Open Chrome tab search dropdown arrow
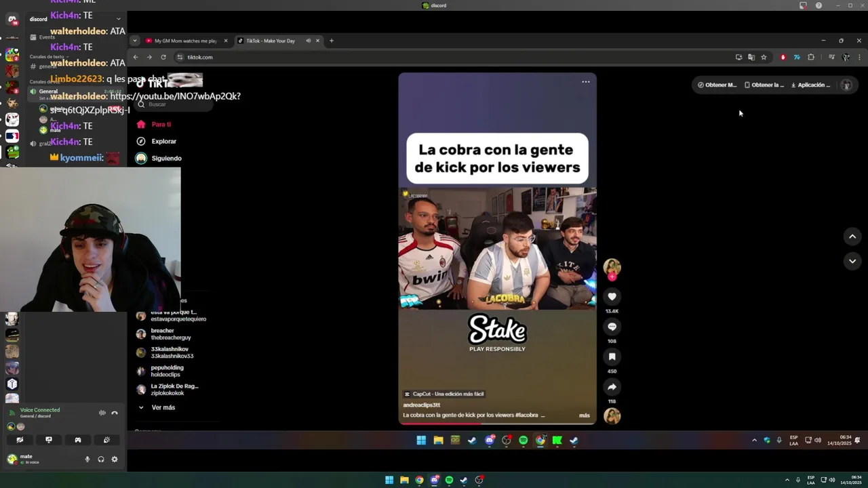The image size is (868, 488). click(134, 41)
